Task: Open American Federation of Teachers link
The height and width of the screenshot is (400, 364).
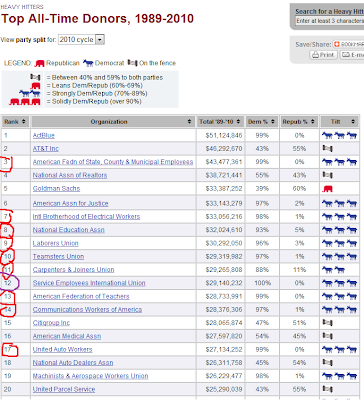Action: pyautogui.click(x=81, y=296)
